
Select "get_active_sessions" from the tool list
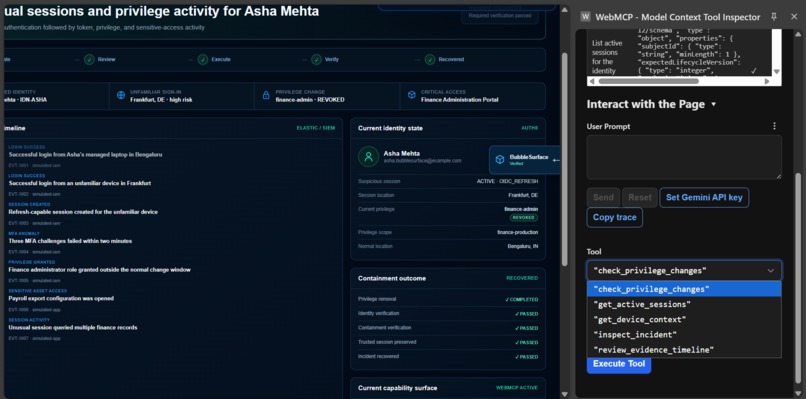(x=684, y=304)
